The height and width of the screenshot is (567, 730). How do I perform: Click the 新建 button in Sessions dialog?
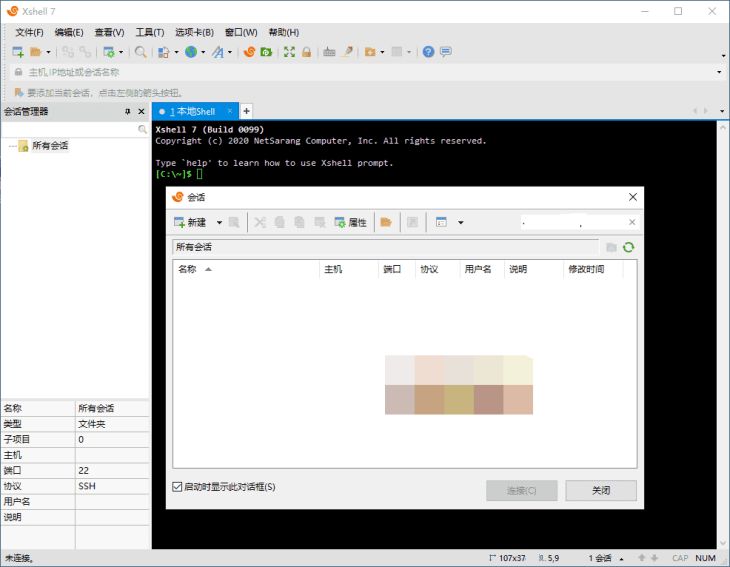tap(190, 223)
